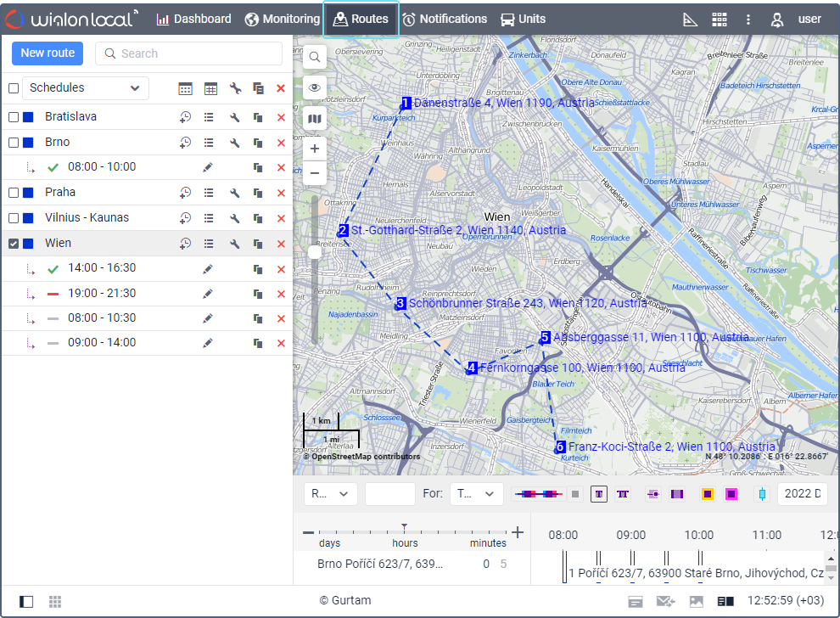Copy the Vilnius - Kaunas route

pyautogui.click(x=258, y=219)
